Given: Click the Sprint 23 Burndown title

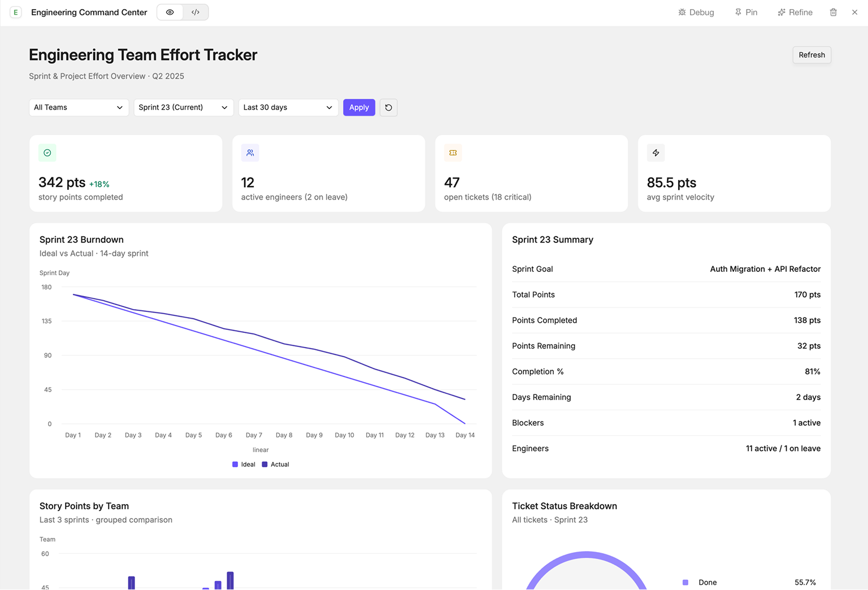Looking at the screenshot, I should [x=81, y=240].
